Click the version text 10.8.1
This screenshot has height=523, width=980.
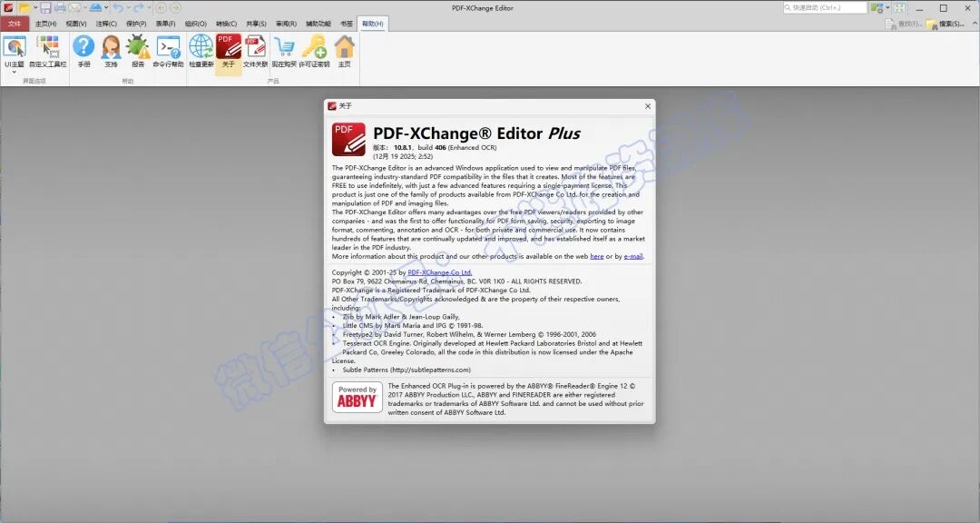[403, 148]
